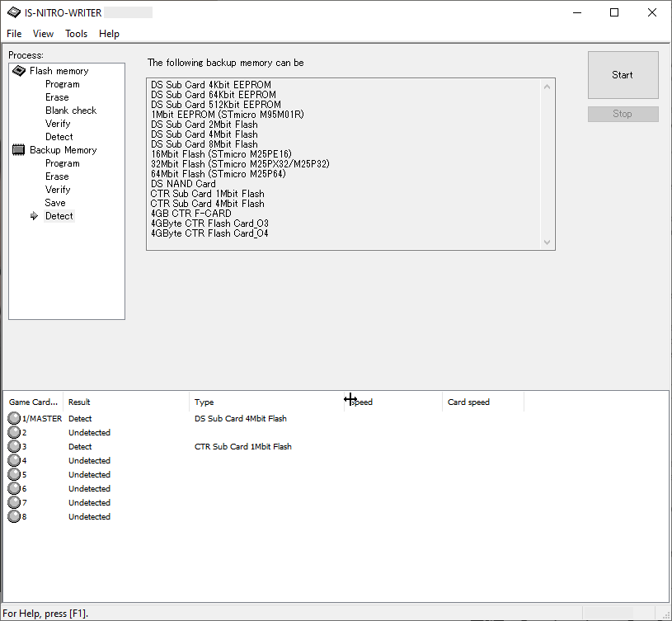Click 'DS NAND Card' in memory list
Image resolution: width=672 pixels, height=621 pixels.
pyautogui.click(x=183, y=184)
